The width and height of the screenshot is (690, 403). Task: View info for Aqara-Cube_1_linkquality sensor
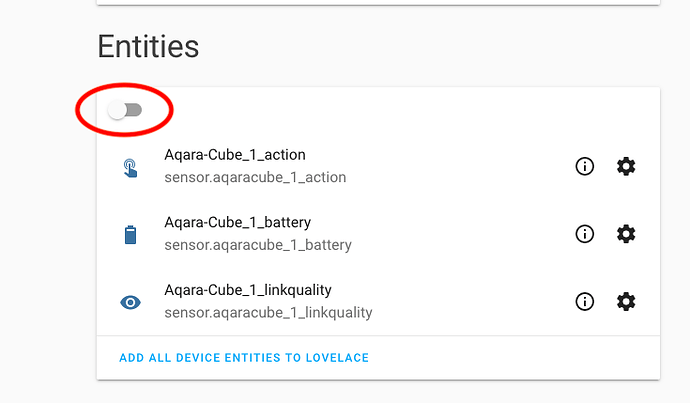[585, 301]
